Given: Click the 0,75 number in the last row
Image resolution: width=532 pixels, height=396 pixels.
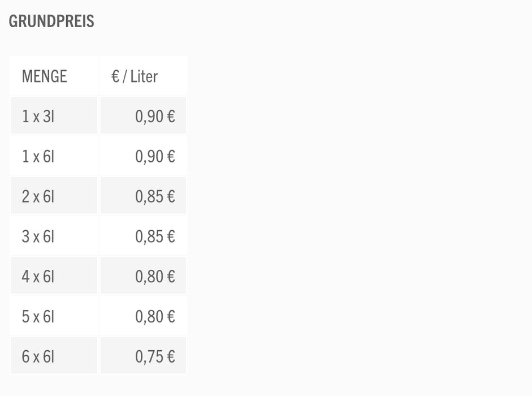Looking at the screenshot, I should [x=149, y=357].
